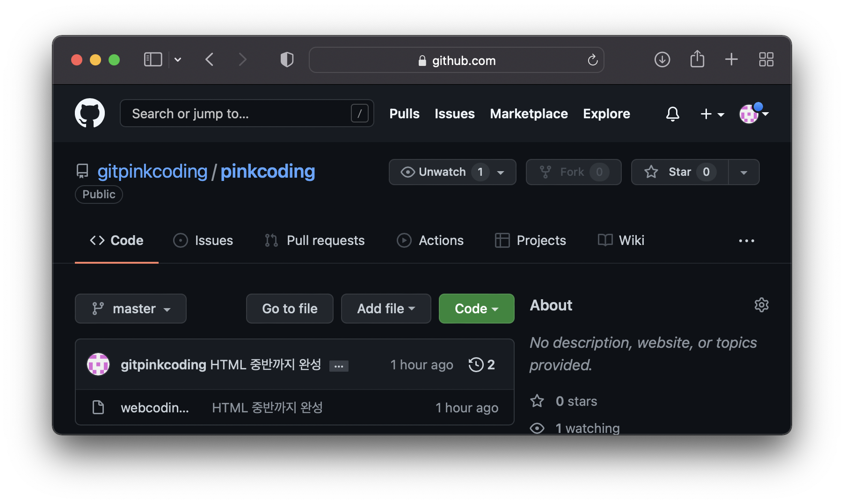Star this repository
The image size is (844, 504).
(680, 172)
